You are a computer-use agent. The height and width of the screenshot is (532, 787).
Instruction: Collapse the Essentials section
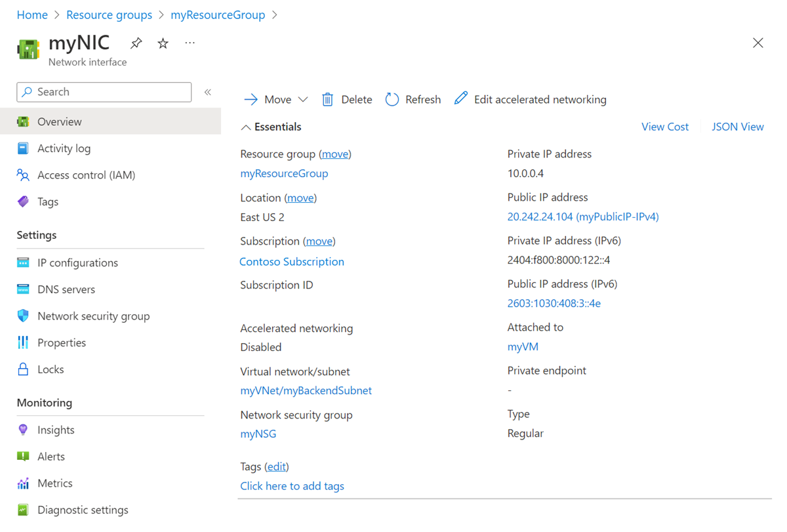[x=246, y=127]
